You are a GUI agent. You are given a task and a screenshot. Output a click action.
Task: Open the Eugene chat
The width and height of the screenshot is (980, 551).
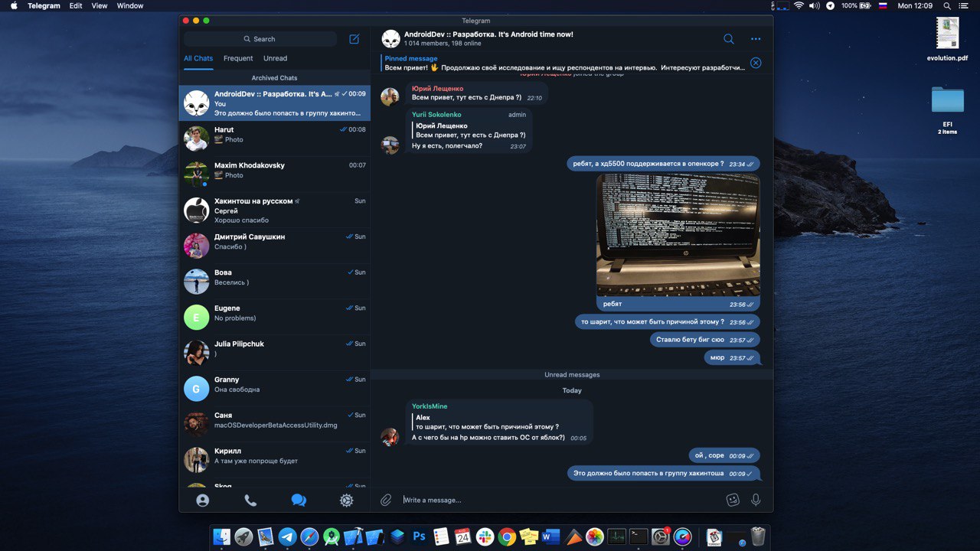click(274, 317)
